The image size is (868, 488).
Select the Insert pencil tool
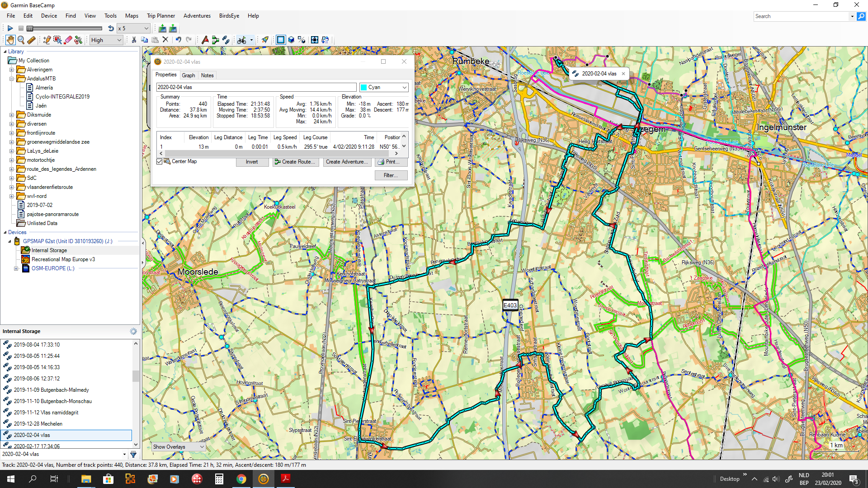click(47, 40)
